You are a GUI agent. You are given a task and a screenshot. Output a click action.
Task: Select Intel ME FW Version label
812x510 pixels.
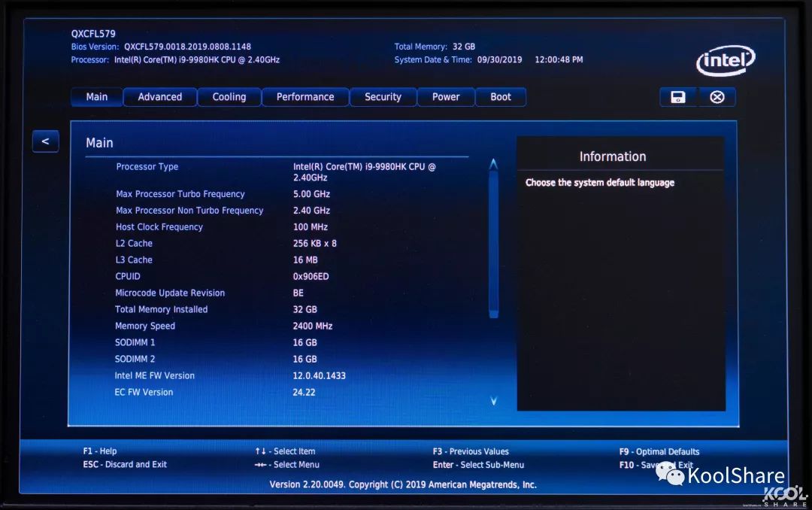click(x=154, y=376)
